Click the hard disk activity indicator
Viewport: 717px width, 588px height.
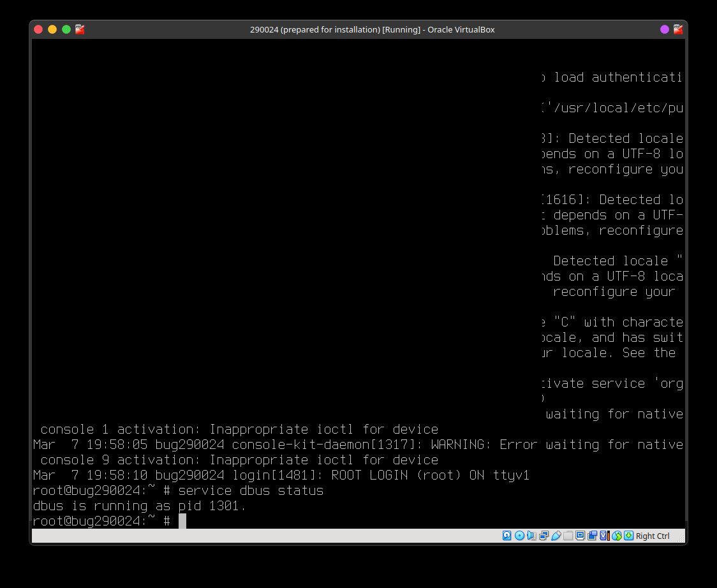click(x=507, y=536)
